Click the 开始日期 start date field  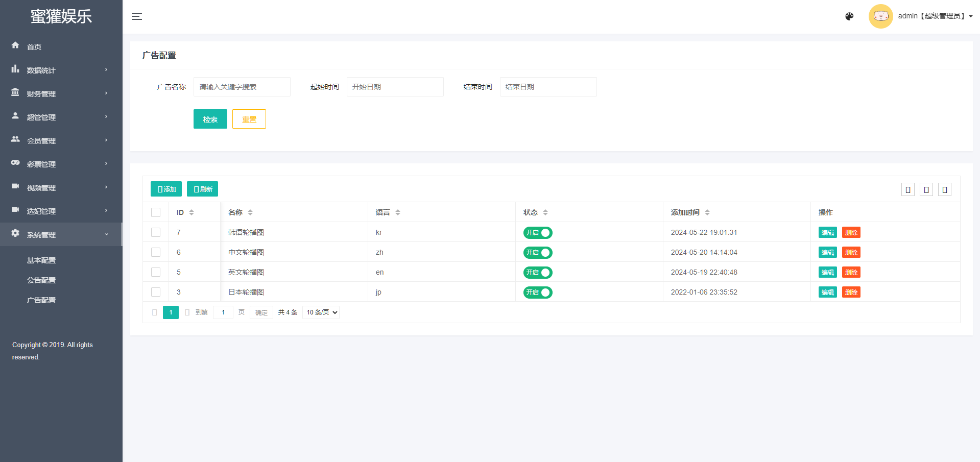coord(395,87)
